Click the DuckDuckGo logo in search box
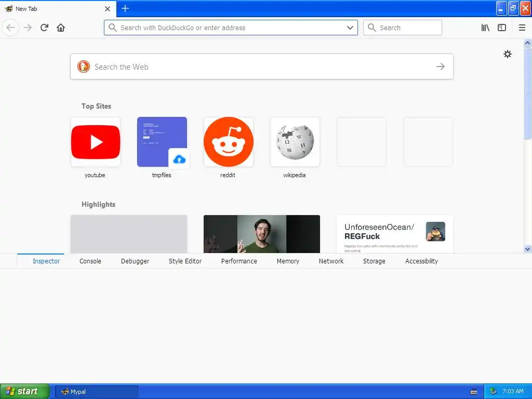The image size is (532, 399). pyautogui.click(x=84, y=66)
